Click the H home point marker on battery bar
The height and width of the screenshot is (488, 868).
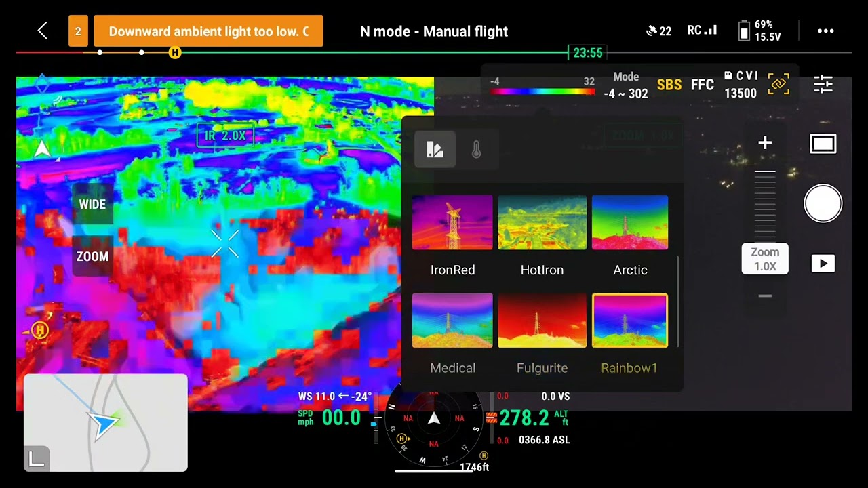coord(175,52)
